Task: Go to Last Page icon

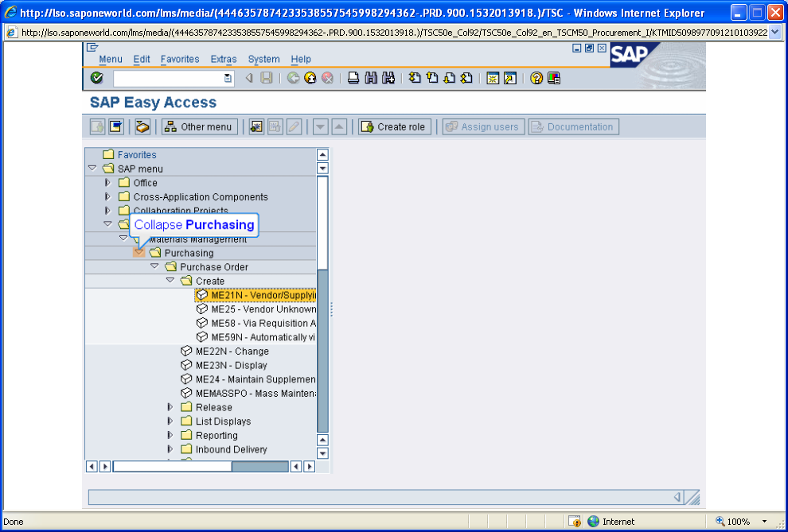Action: point(466,78)
